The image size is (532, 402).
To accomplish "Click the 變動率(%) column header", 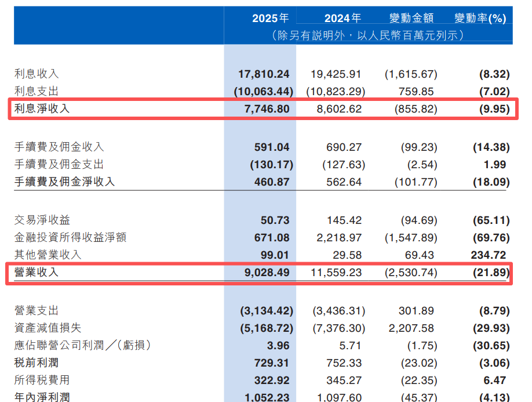I will point(480,18).
